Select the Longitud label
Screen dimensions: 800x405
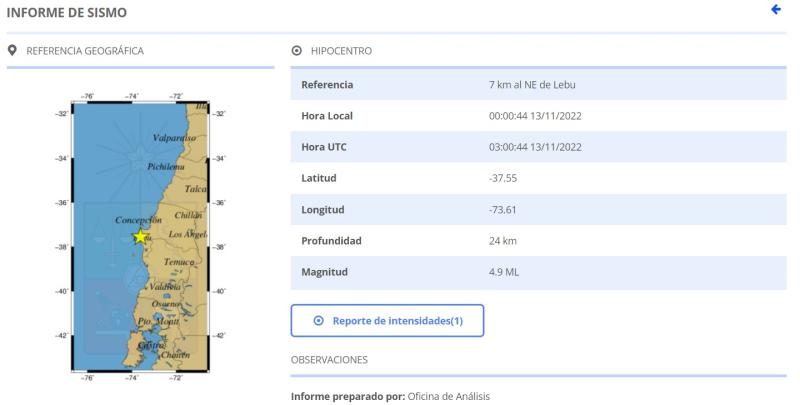(x=323, y=210)
